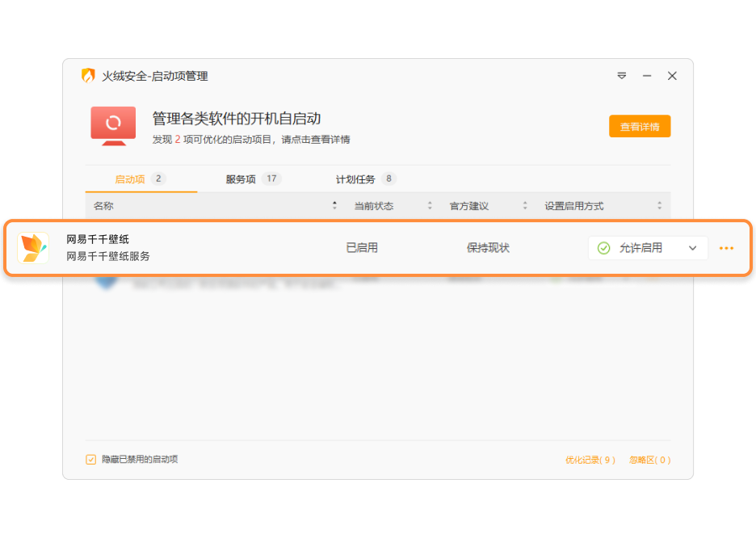Sort by the 官方建议 column
The image size is (756, 538).
(x=488, y=206)
